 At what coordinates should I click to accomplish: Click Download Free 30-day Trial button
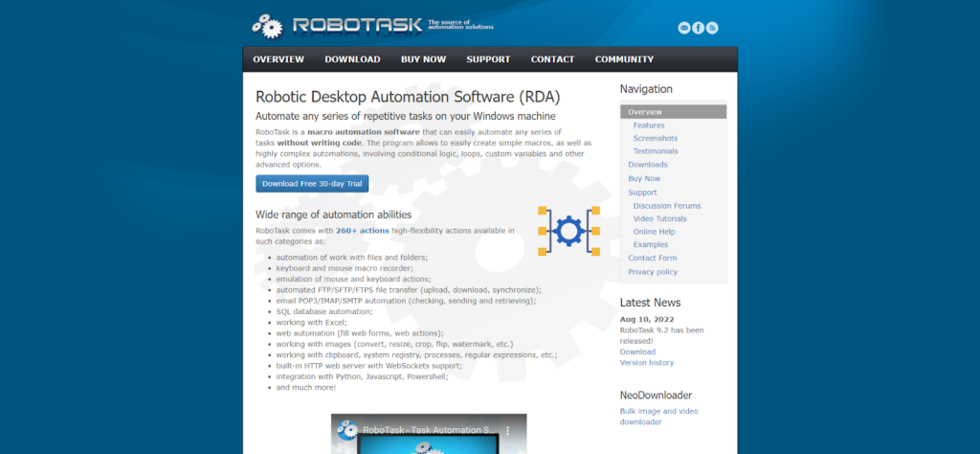point(312,184)
